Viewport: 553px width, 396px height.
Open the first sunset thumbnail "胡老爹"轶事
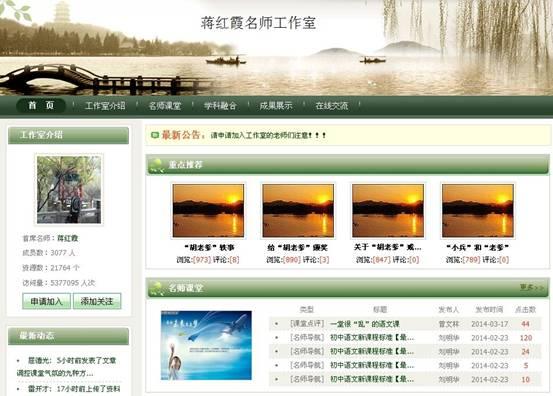208,211
